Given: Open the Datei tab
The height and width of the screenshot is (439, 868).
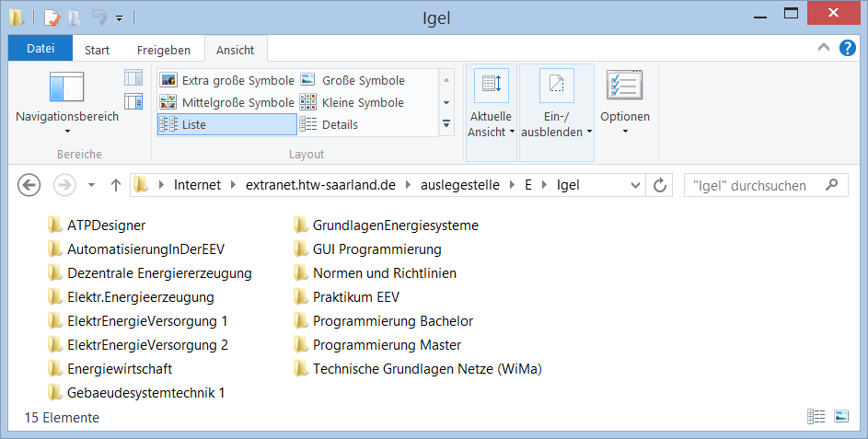Looking at the screenshot, I should click(40, 50).
